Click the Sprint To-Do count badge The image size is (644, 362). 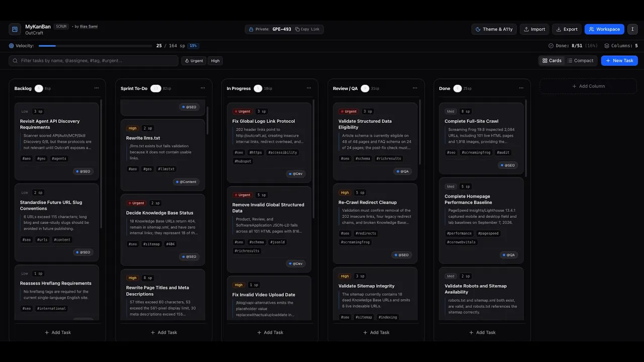tap(156, 88)
